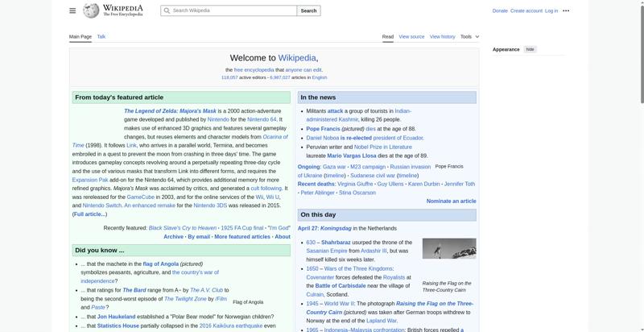Click the Virginia Giuffre link
644x332 pixels.
[x=355, y=184]
